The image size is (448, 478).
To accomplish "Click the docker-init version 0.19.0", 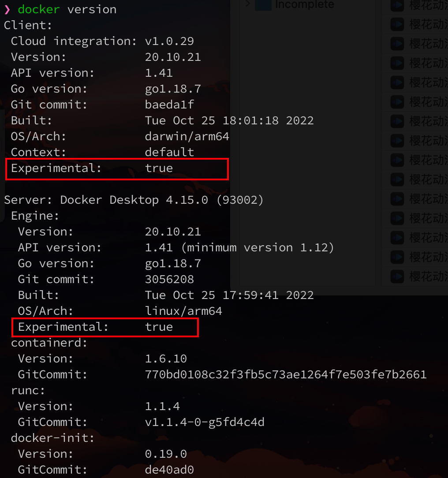I will (x=166, y=454).
